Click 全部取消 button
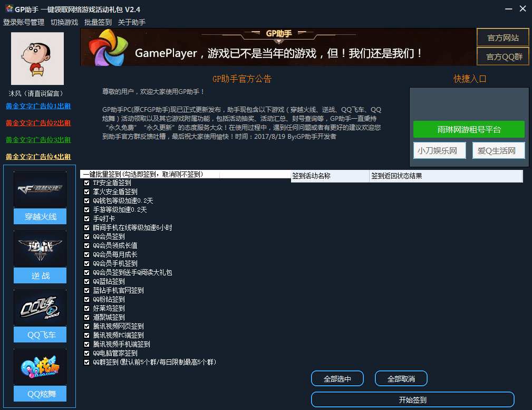 (401, 378)
